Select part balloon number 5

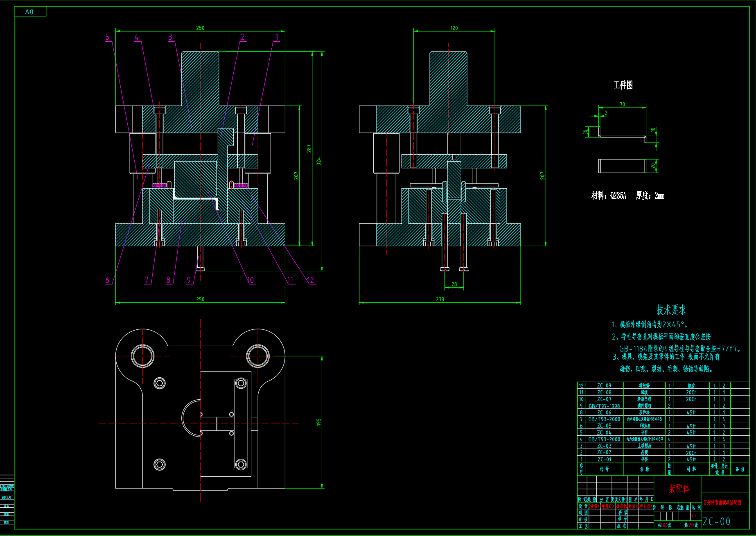click(108, 37)
